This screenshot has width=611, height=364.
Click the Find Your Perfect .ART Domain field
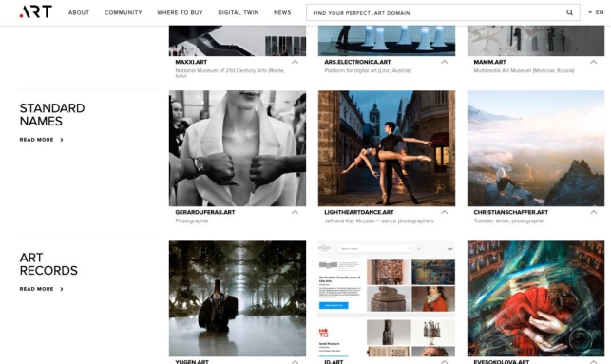point(443,12)
